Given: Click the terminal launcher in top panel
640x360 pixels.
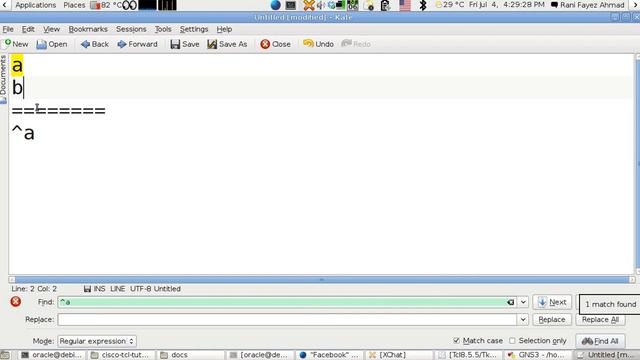Looking at the screenshot, I should click(291, 5).
